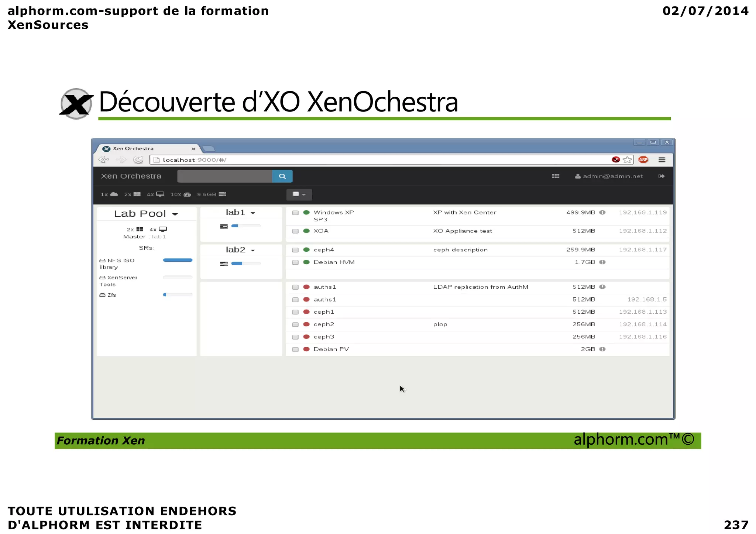Click the red extension icon in address bar
Viewport: 756px width, 534px height.
click(616, 159)
